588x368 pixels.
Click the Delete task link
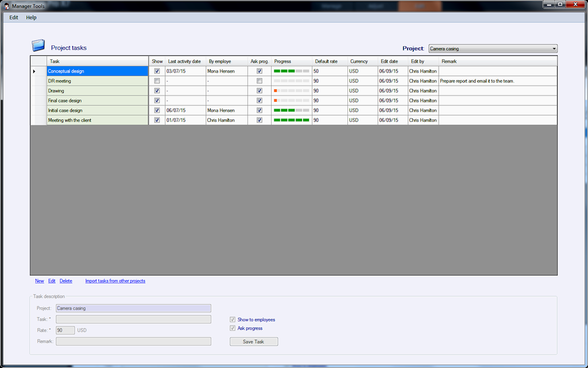(66, 281)
